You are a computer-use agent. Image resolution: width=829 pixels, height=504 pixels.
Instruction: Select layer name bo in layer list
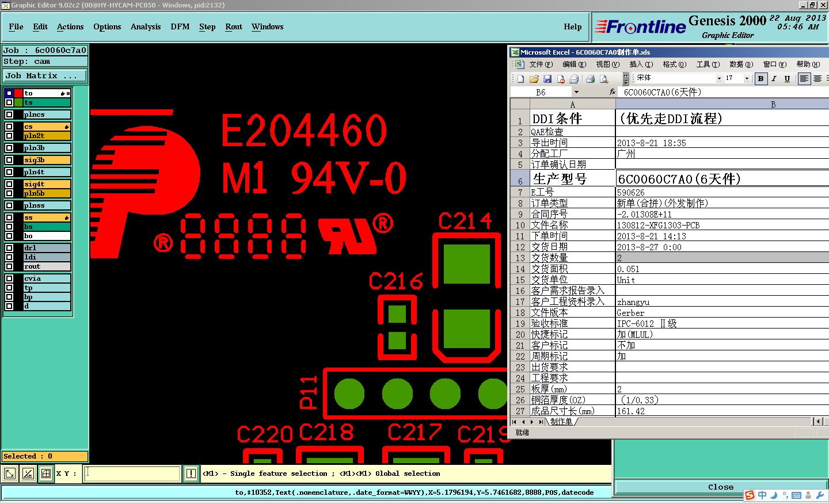click(47, 236)
